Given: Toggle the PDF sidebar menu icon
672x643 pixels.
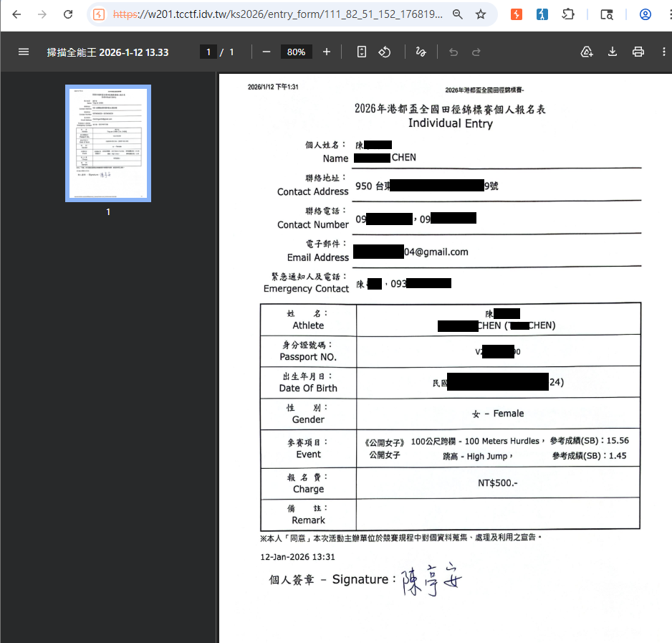Looking at the screenshot, I should 24,52.
